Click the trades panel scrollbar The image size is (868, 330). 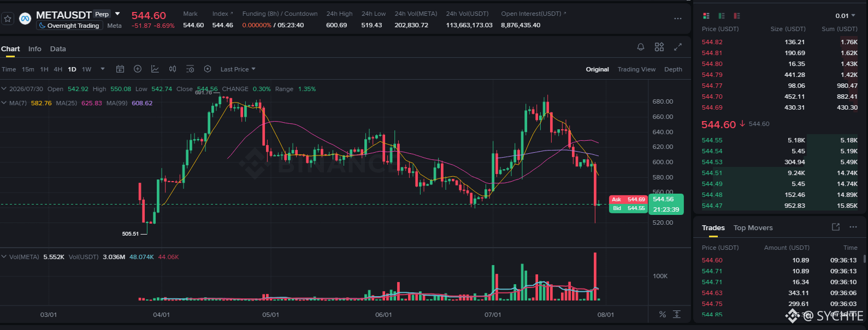[x=864, y=259]
